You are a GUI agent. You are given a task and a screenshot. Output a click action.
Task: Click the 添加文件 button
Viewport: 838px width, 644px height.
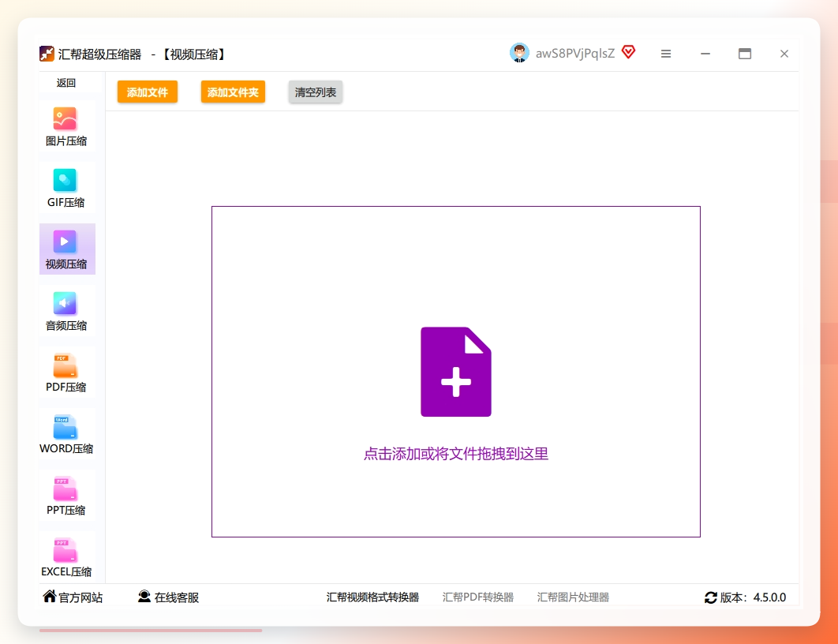148,92
